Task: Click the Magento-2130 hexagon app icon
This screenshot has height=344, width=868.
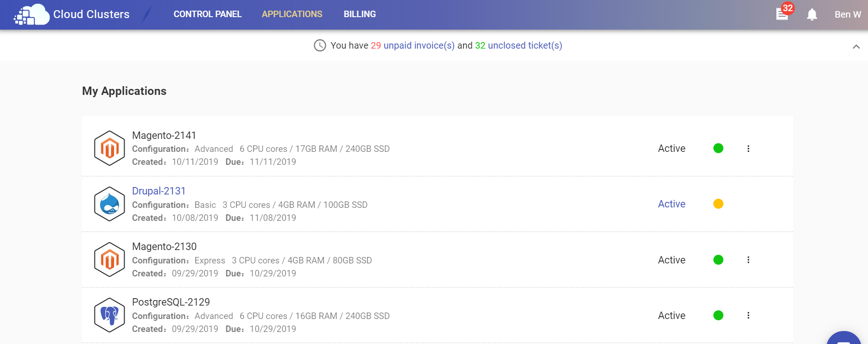Action: [109, 259]
